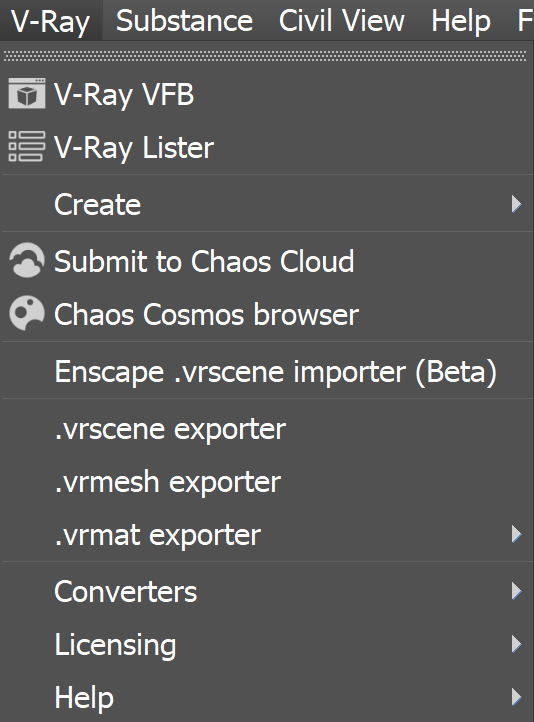Launch the .vrscene exporter

(x=170, y=429)
